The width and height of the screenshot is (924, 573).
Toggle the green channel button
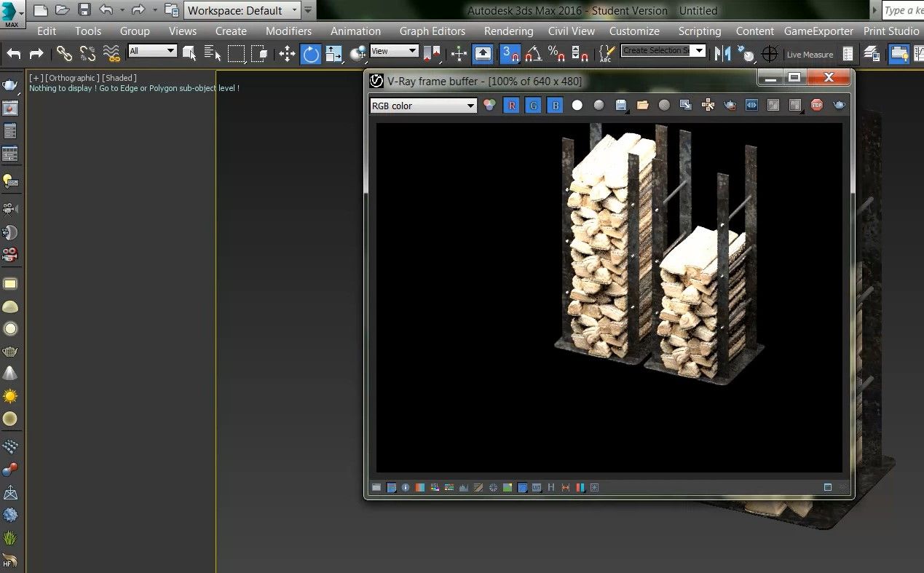pos(533,106)
